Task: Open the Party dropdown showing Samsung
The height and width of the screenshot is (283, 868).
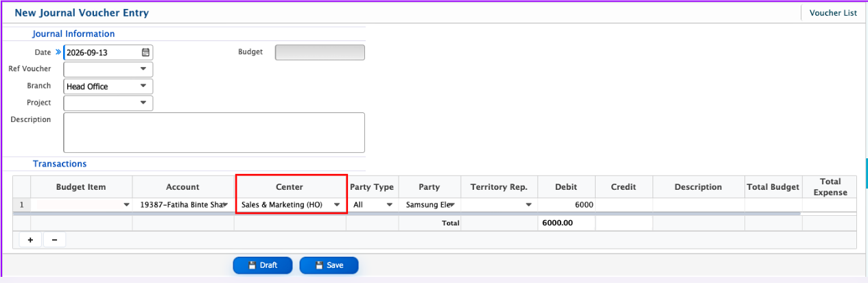Action: point(453,205)
